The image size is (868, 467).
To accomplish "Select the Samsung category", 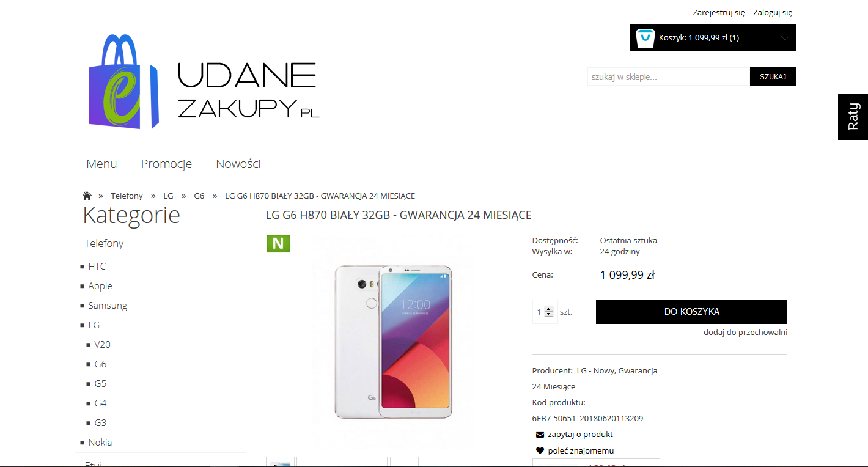I will [108, 306].
